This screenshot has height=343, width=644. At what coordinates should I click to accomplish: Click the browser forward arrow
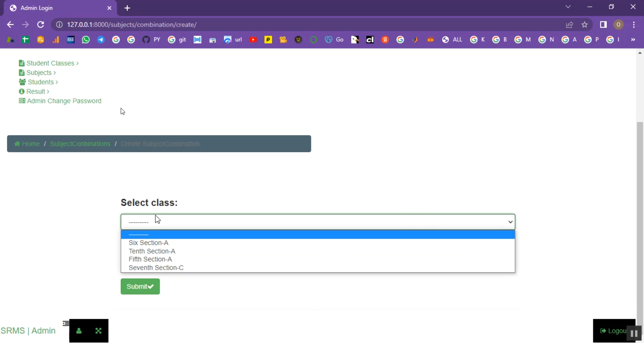[x=25, y=24]
